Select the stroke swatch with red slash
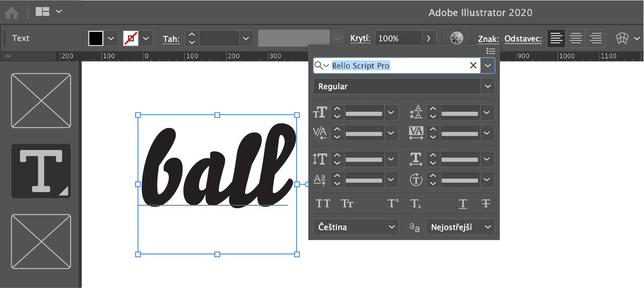 tap(131, 38)
